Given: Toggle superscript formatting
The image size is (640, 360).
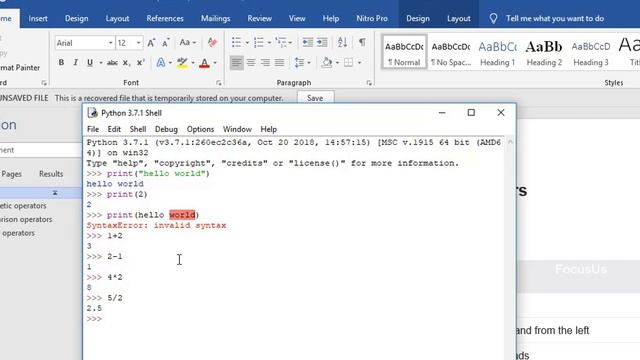Looking at the screenshot, I should point(141,62).
